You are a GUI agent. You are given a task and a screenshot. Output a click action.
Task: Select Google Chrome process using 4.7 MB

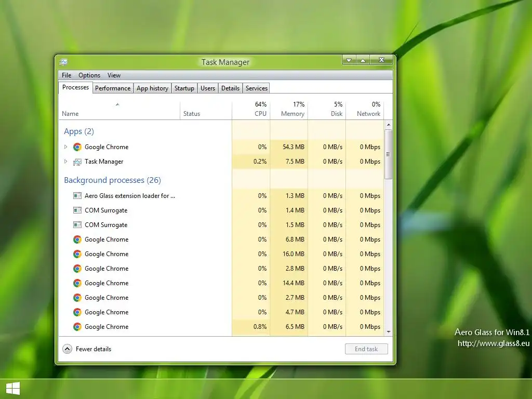click(x=221, y=312)
